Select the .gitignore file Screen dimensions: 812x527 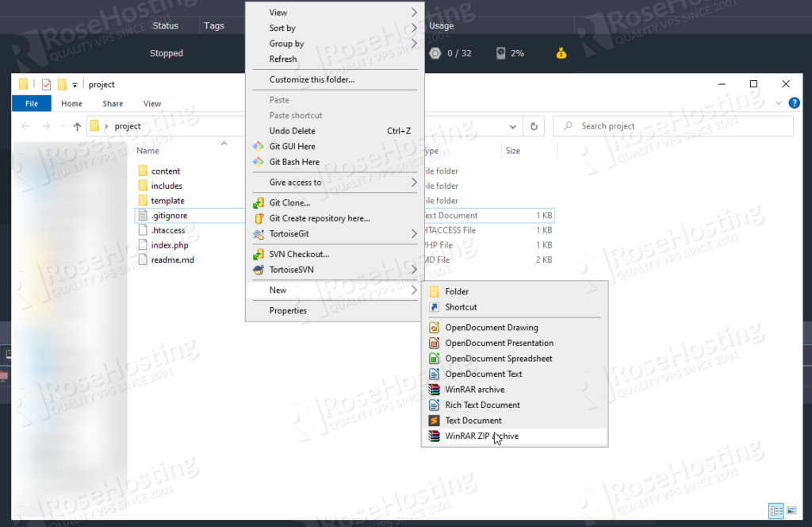point(170,216)
